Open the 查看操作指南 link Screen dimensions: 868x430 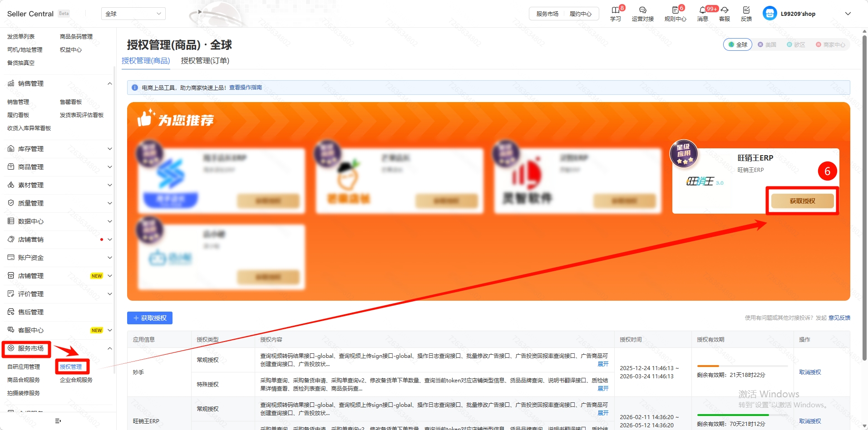coord(245,88)
